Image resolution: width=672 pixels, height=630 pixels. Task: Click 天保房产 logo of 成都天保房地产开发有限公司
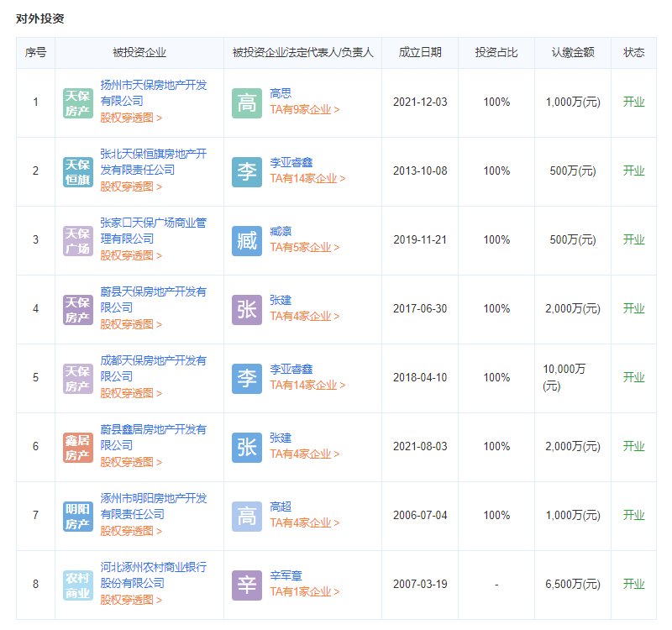[77, 379]
